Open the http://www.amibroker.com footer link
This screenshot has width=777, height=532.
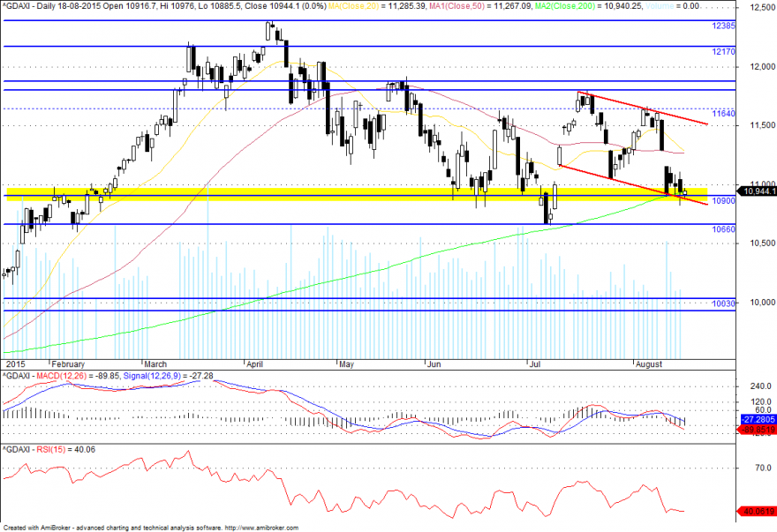[x=261, y=528]
